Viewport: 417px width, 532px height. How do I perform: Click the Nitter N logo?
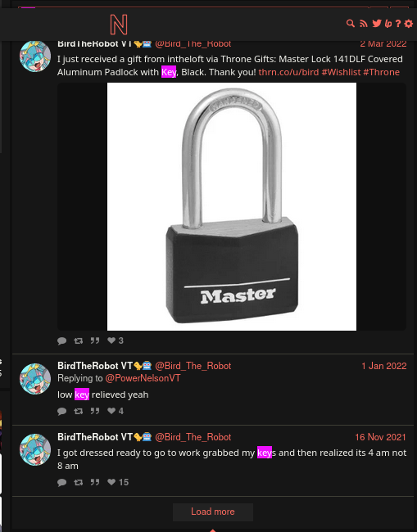click(119, 25)
